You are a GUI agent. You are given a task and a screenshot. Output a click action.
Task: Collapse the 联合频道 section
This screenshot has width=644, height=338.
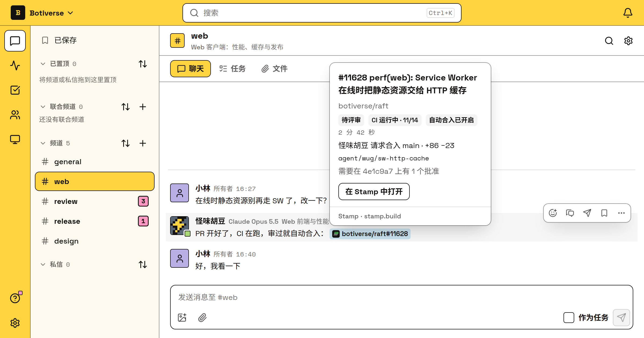[43, 107]
